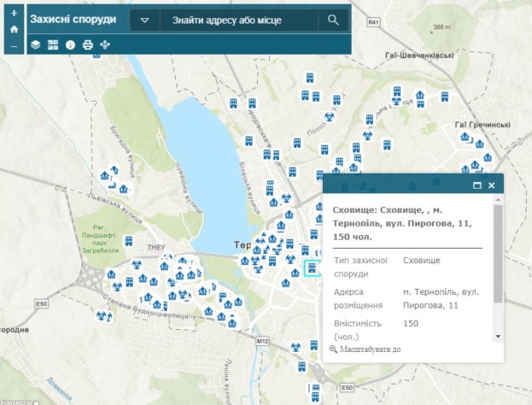Open the layer list widget

(36, 44)
